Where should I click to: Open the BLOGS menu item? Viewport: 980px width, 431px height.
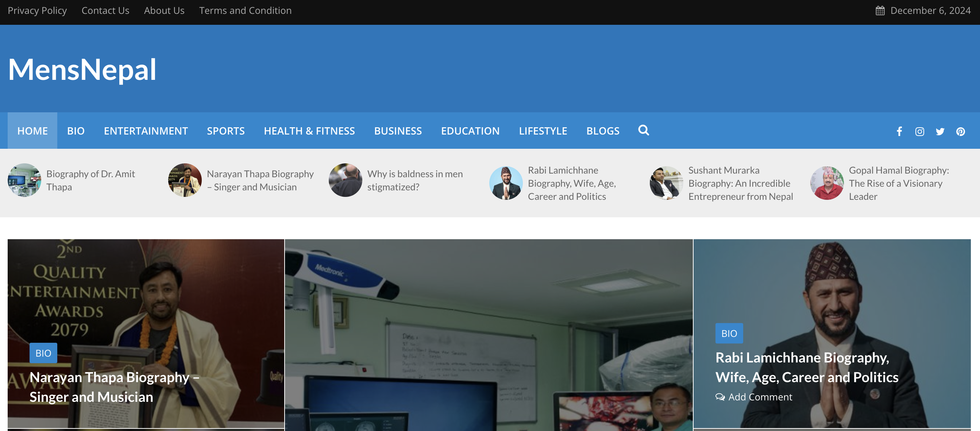coord(603,131)
